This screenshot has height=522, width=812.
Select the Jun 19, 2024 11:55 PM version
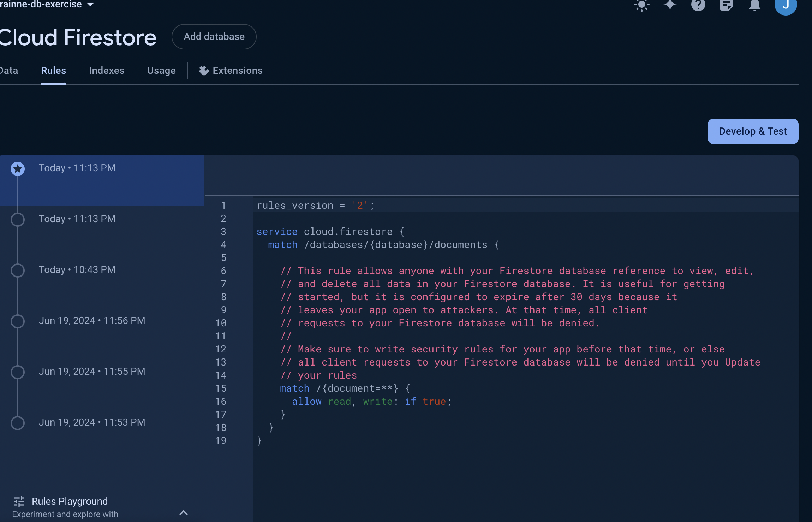[102, 384]
